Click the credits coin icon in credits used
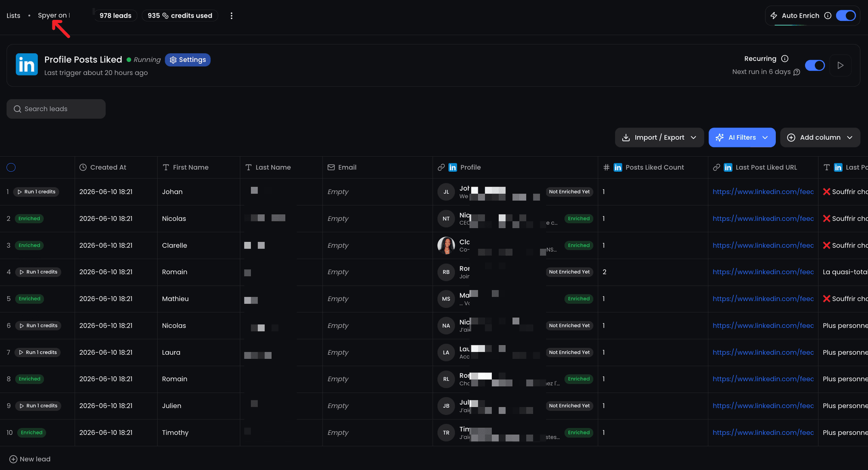The width and height of the screenshot is (868, 470). (165, 16)
